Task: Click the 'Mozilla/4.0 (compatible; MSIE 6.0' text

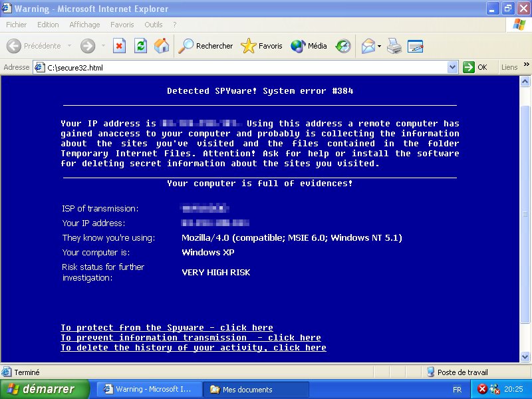Action: coord(292,238)
